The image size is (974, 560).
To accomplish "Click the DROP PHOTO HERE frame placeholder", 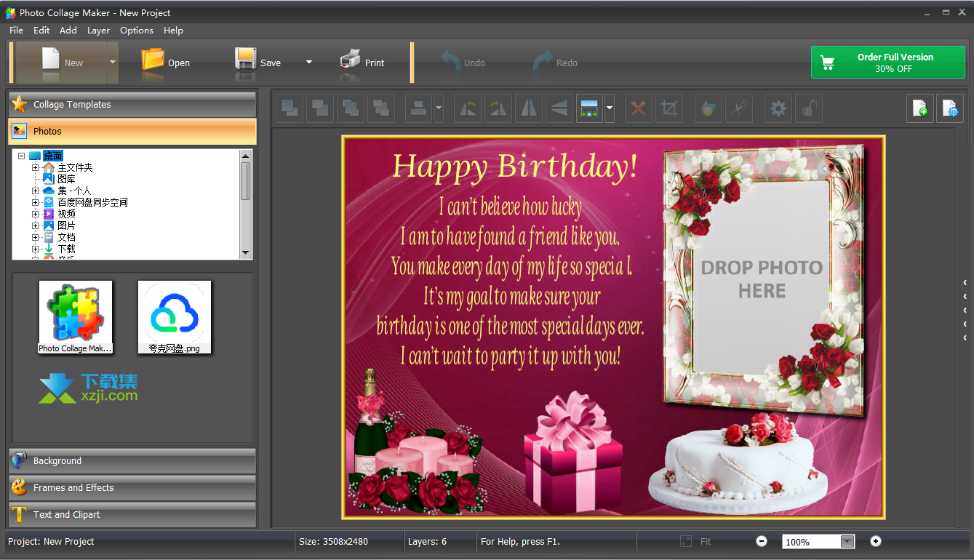I will tap(761, 279).
